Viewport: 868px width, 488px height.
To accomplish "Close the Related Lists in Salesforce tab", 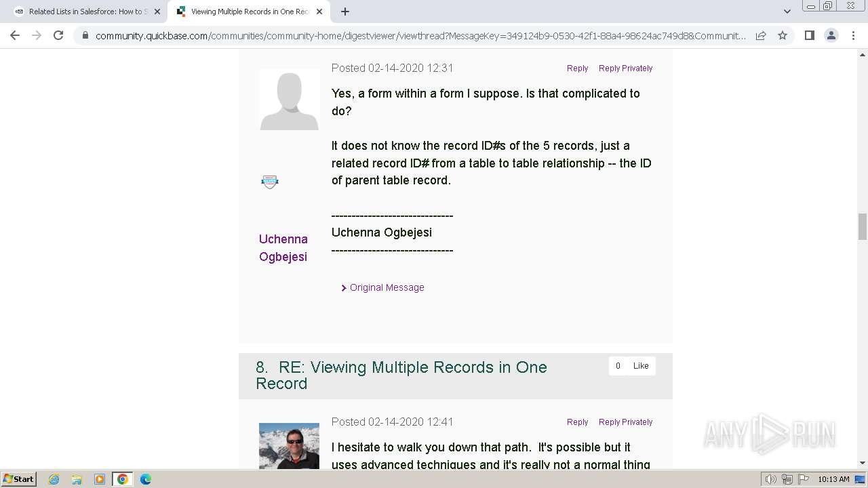I will click(157, 12).
